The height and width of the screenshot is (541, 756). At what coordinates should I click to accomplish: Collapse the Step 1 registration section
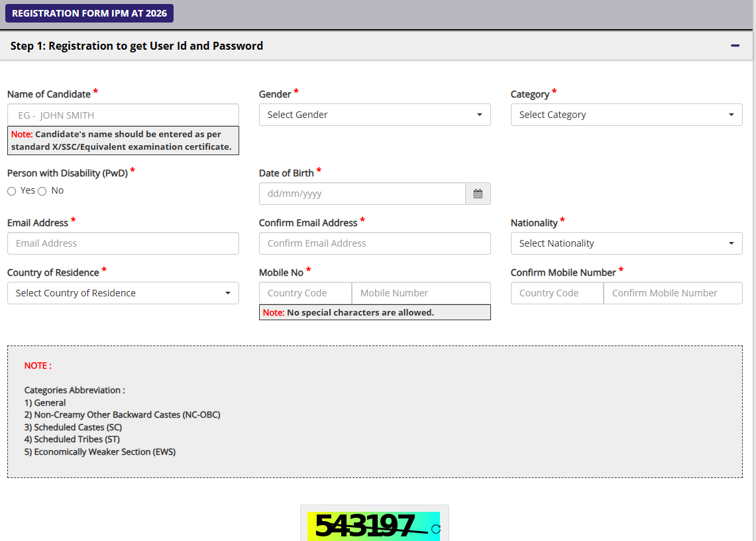[x=735, y=46]
